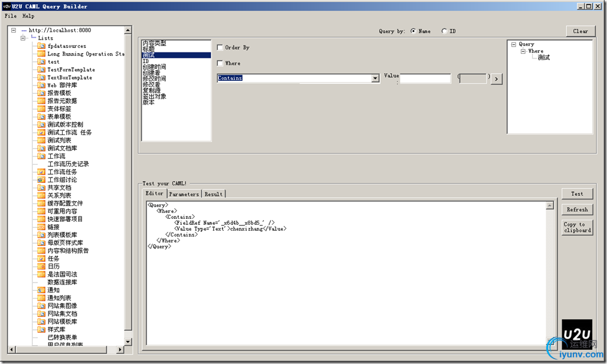Click the 测试版本控制 library icon
Screen dimensions: 607x364
coord(41,124)
